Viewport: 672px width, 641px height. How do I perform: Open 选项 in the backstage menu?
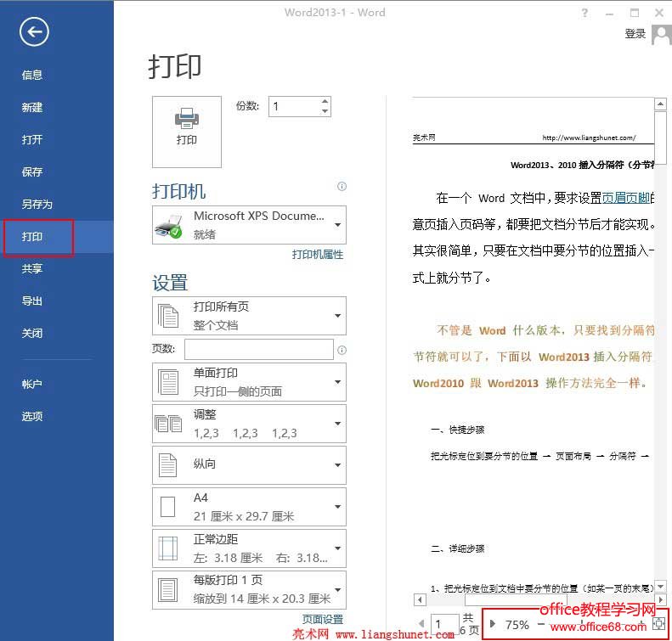click(x=32, y=416)
